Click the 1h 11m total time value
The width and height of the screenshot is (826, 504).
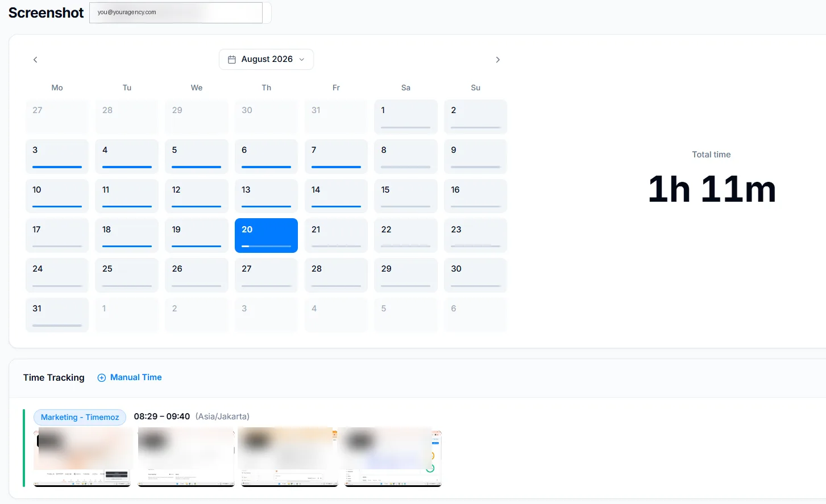point(712,189)
